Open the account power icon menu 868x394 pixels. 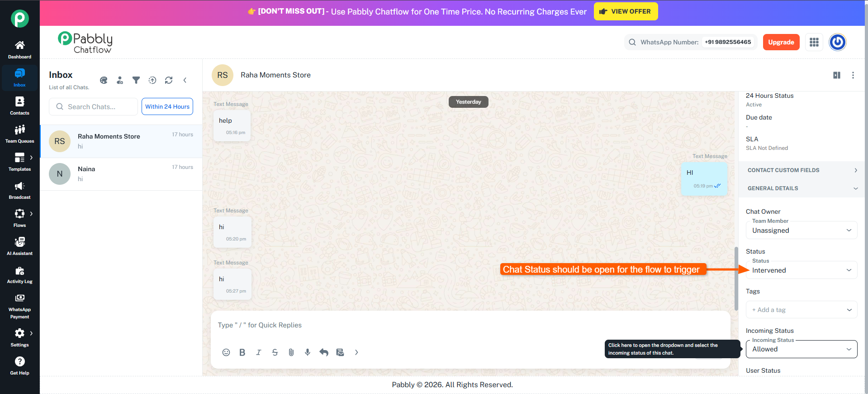(838, 42)
